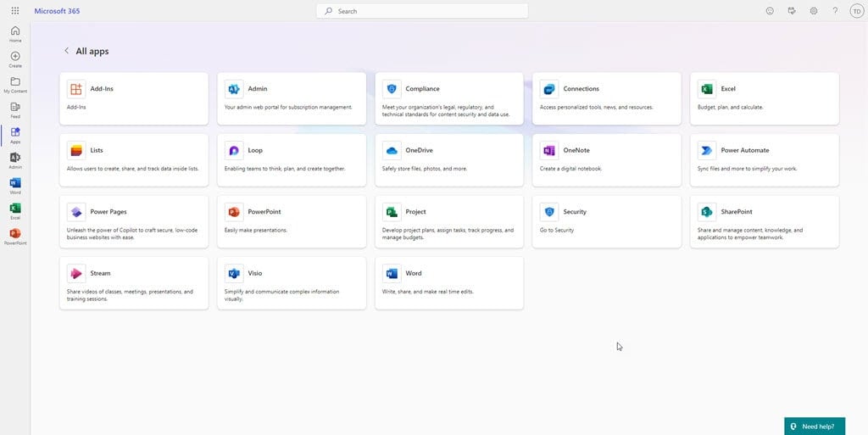This screenshot has width=868, height=435.
Task: Click the "Compliance" card title
Action: click(x=422, y=89)
